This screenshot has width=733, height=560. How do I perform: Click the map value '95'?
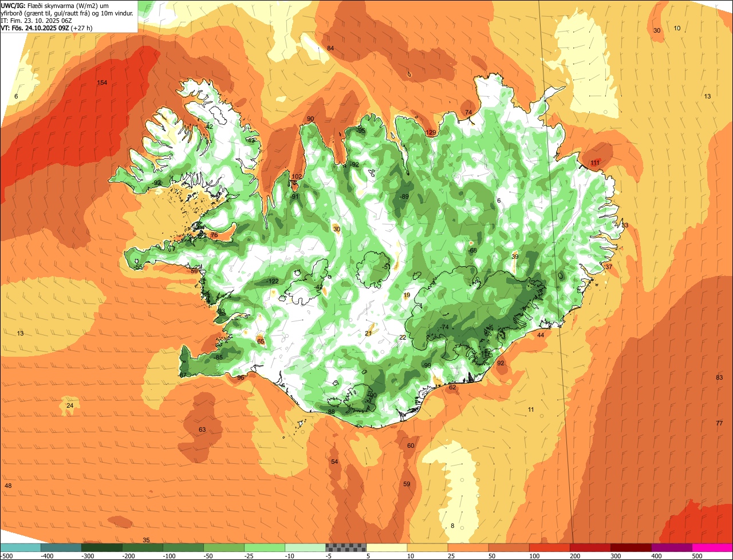(361, 131)
